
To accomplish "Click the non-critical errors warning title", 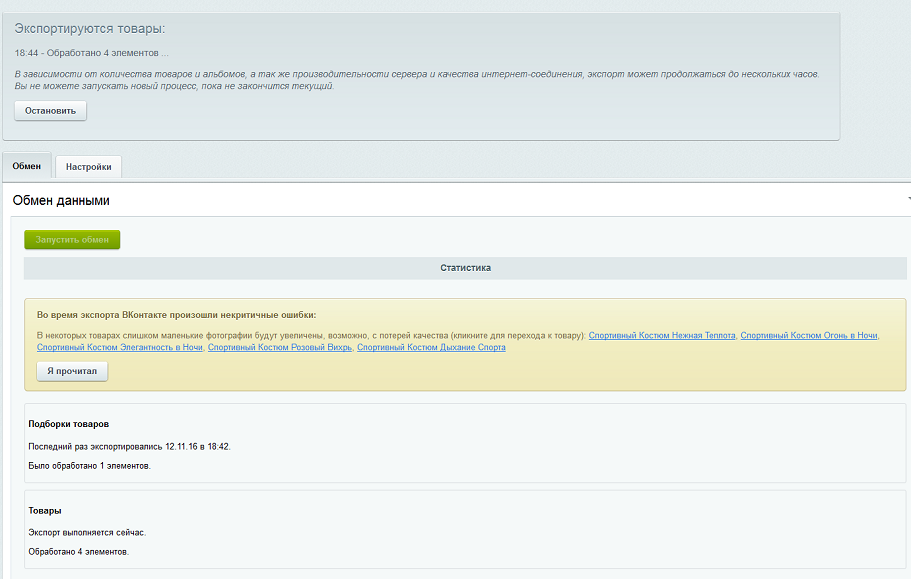I will 176,315.
